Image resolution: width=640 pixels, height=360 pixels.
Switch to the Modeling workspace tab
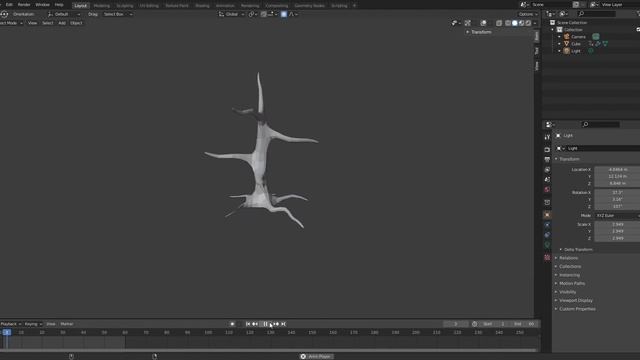coord(102,6)
